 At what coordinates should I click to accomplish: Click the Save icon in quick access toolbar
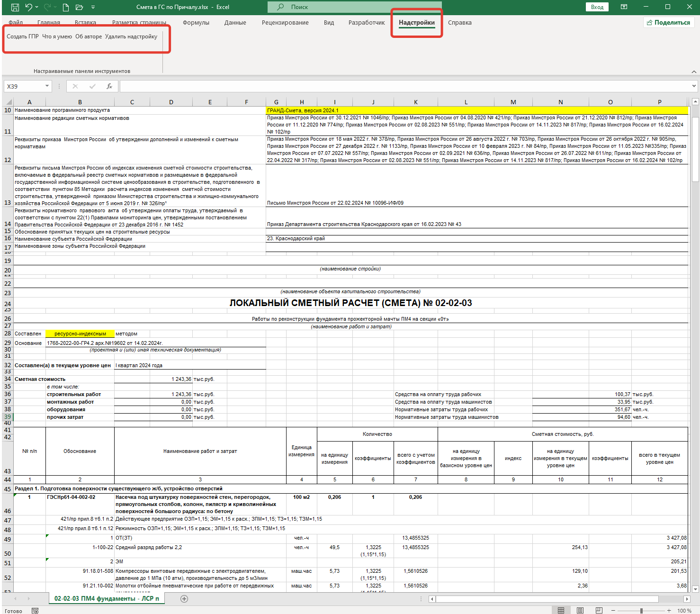pyautogui.click(x=15, y=7)
